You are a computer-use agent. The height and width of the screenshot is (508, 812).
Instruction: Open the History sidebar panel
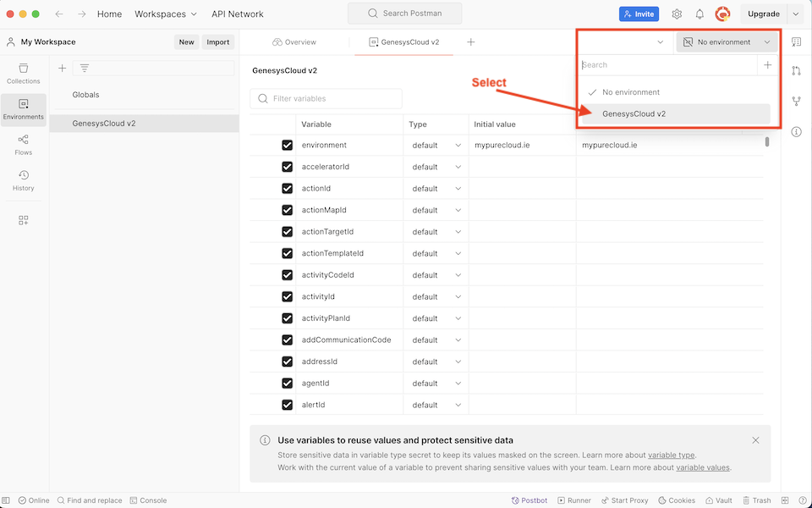pyautogui.click(x=23, y=180)
